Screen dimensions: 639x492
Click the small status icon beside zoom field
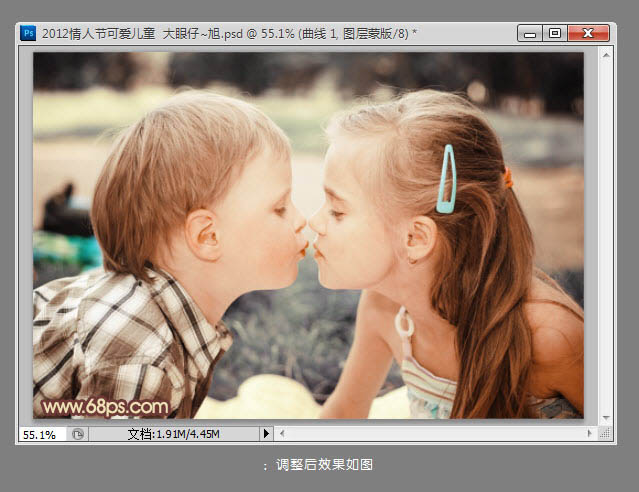tap(78, 434)
